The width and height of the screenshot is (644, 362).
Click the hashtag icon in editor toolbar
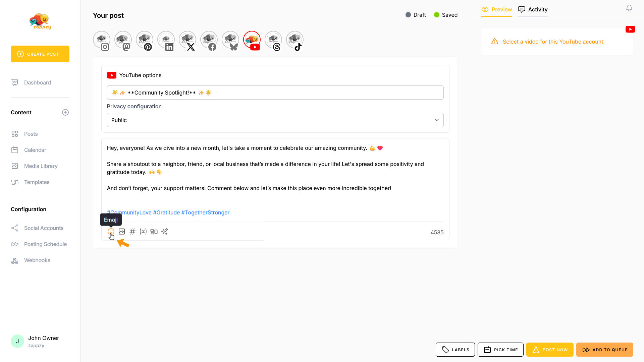(132, 232)
